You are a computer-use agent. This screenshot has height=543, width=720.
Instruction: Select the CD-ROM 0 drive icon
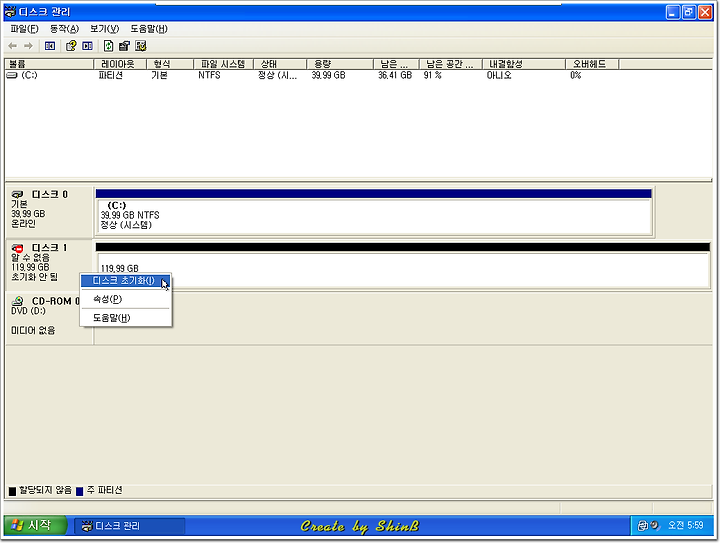point(17,301)
